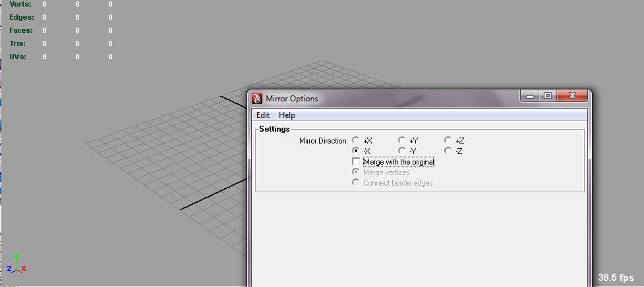Select the Connect border edges option
Screen dimensions: 644x287
tap(356, 182)
